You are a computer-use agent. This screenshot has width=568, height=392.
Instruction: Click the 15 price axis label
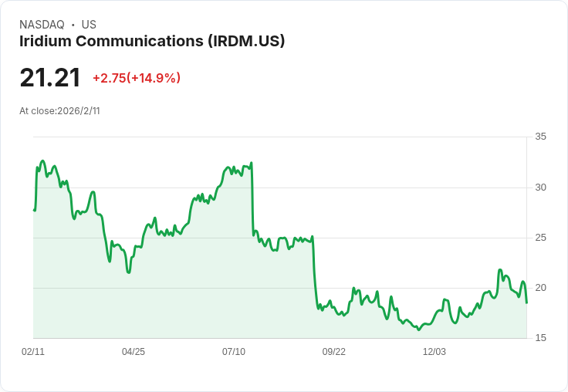point(540,338)
